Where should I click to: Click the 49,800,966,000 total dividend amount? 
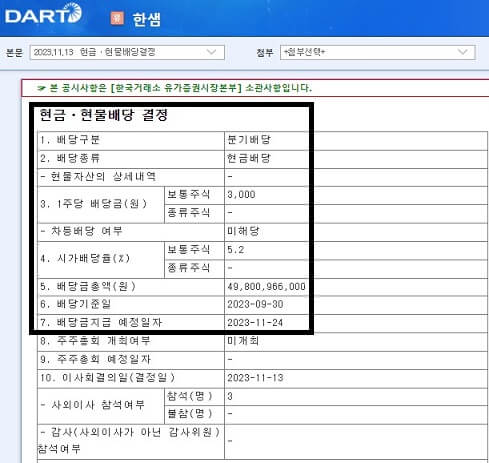tap(266, 287)
